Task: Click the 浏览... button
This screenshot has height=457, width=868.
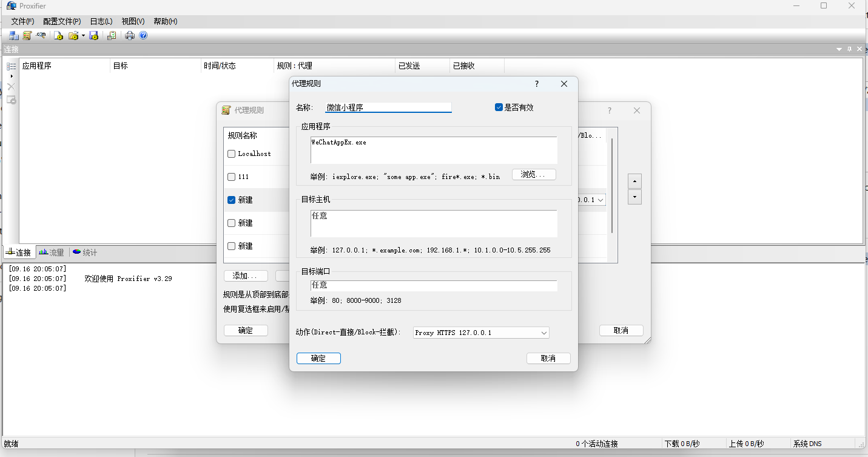Action: click(x=534, y=175)
